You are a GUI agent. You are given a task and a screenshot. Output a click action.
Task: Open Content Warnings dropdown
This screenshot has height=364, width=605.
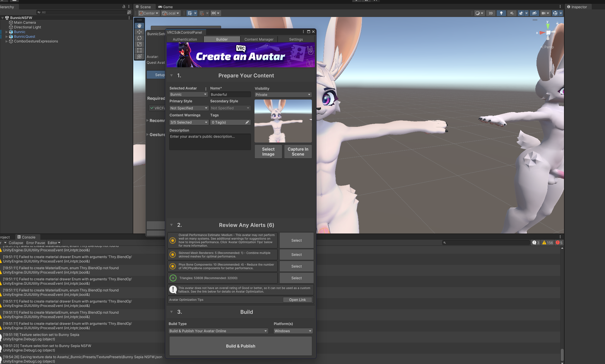tap(189, 122)
